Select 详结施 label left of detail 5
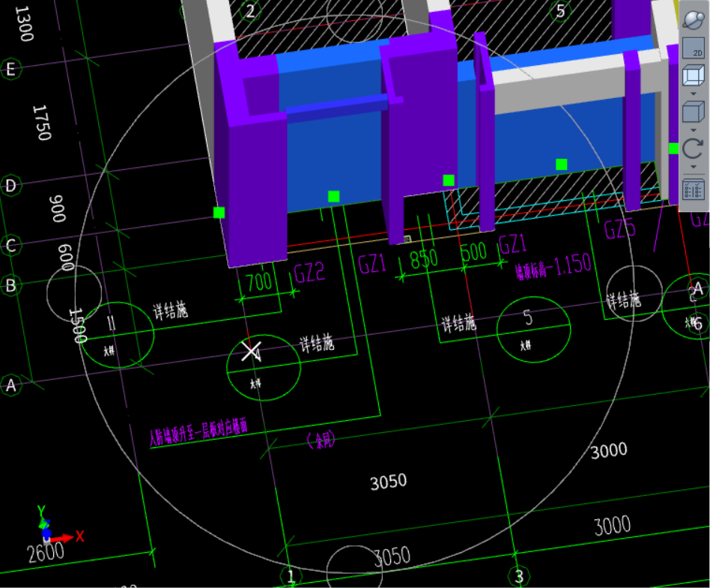This screenshot has height=588, width=710. [458, 323]
